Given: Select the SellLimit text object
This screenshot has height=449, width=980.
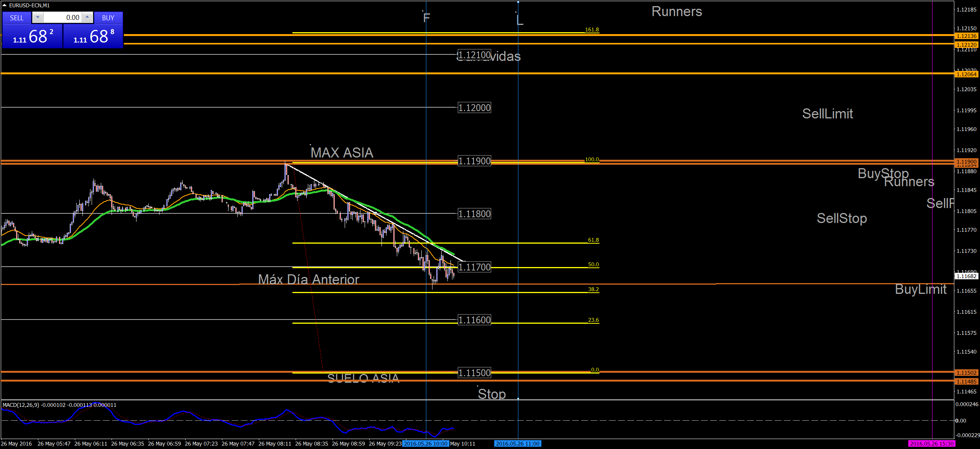Looking at the screenshot, I should point(827,114).
